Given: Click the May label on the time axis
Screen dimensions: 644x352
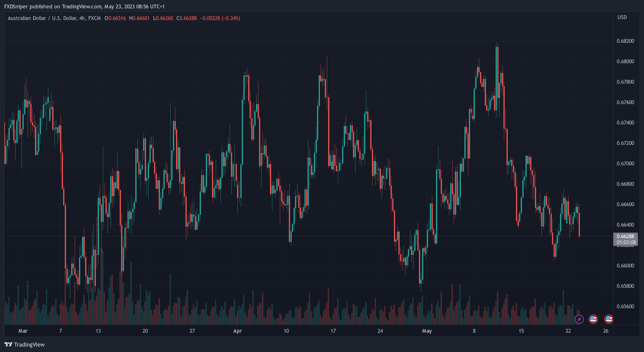Looking at the screenshot, I should [427, 331].
